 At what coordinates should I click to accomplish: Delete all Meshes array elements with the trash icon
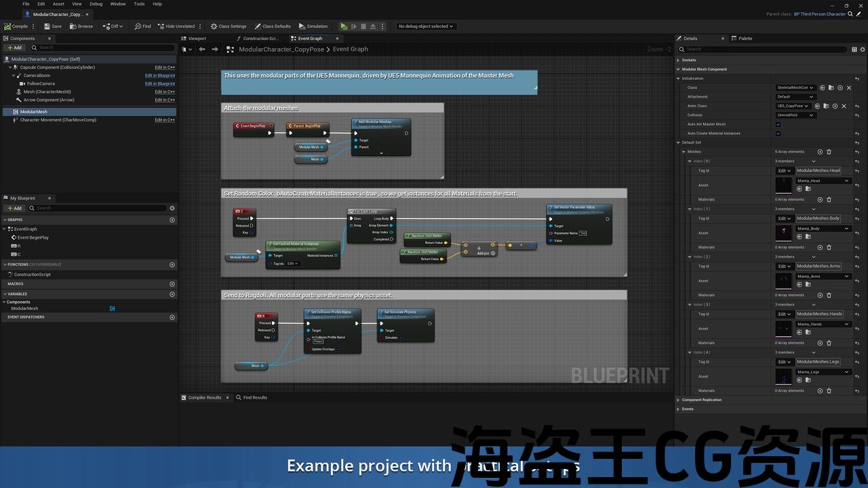(x=829, y=152)
